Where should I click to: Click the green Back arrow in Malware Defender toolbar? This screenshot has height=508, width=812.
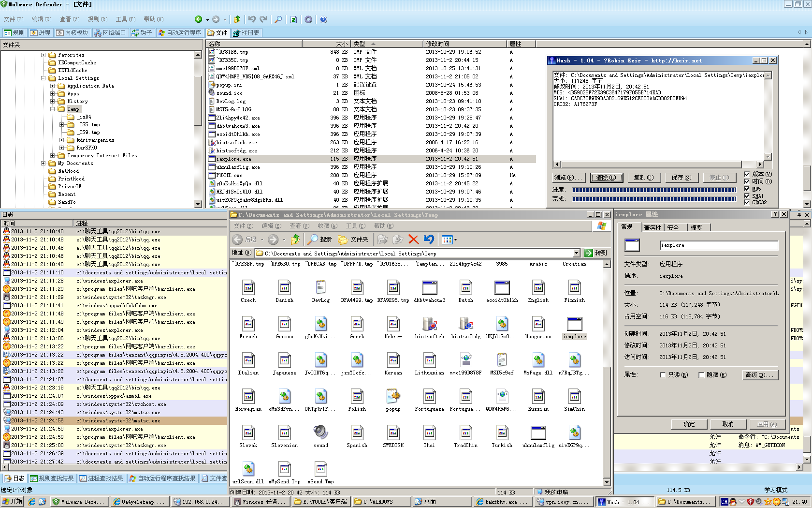(x=198, y=19)
